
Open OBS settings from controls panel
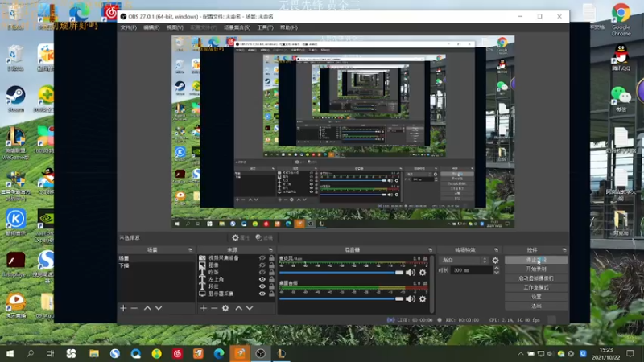536,297
